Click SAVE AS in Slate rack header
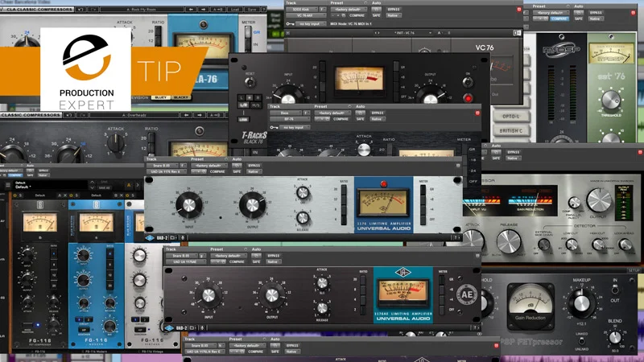The width and height of the screenshot is (644, 362). [x=105, y=187]
